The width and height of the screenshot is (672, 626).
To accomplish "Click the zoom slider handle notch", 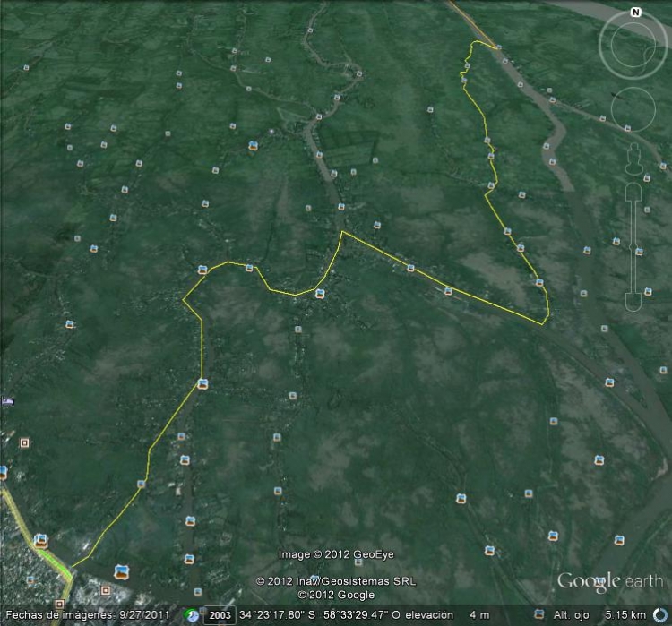I will pos(633,248).
